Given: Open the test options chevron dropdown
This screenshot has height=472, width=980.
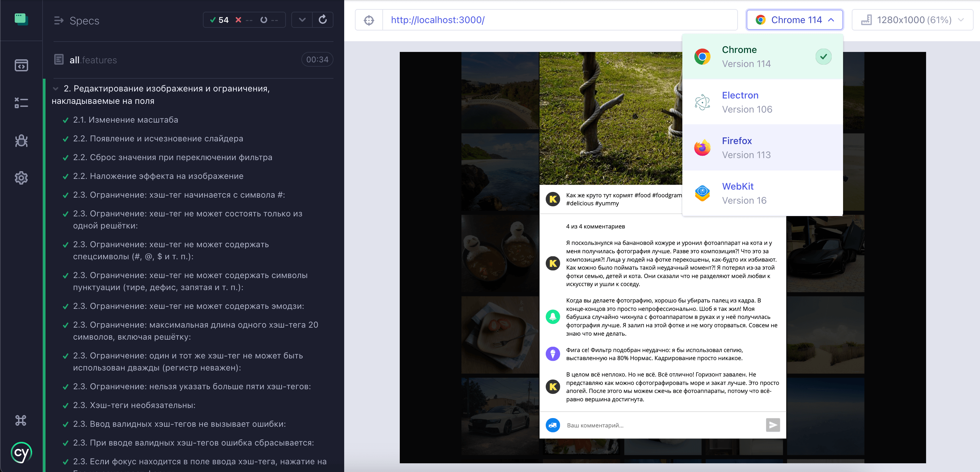Looking at the screenshot, I should point(302,20).
